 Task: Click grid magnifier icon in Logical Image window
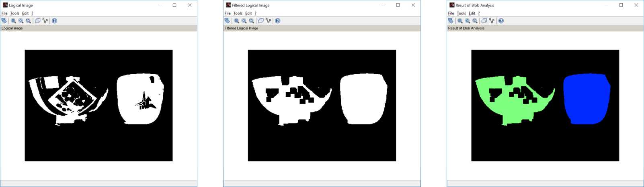[x=13, y=21]
